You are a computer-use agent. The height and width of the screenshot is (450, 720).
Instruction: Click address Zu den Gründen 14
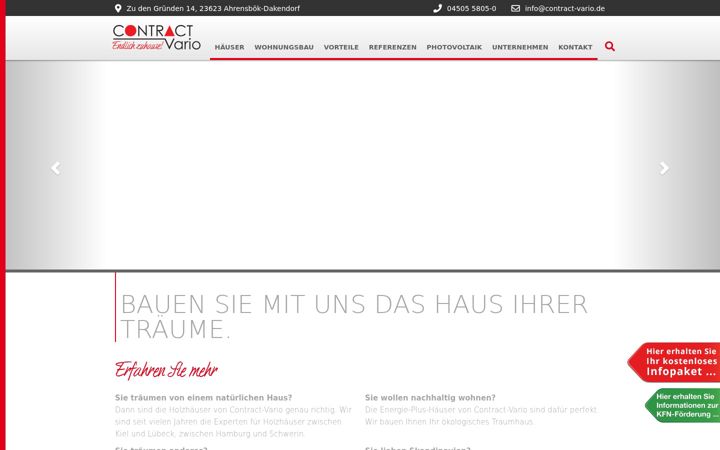tap(213, 8)
